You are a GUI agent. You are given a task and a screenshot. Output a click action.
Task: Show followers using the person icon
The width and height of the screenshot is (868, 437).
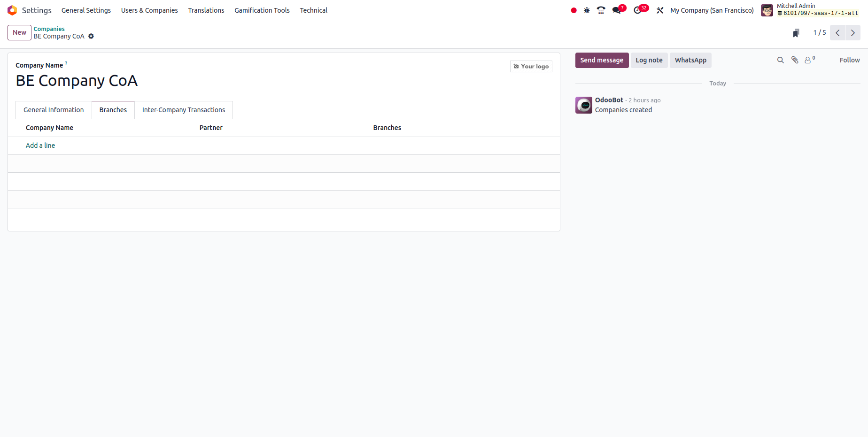[808, 60]
